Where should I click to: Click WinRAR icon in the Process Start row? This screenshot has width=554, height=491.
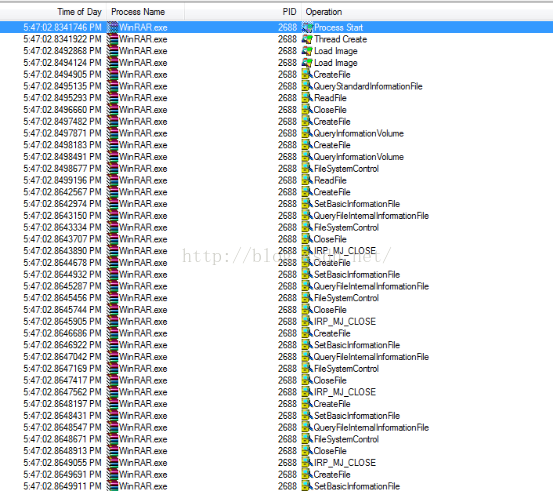(112, 27)
